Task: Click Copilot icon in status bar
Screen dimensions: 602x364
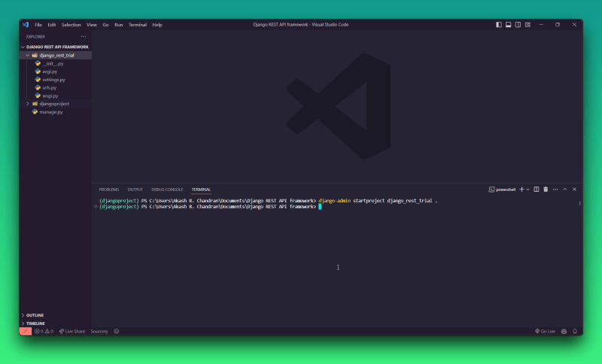Action: tap(564, 332)
